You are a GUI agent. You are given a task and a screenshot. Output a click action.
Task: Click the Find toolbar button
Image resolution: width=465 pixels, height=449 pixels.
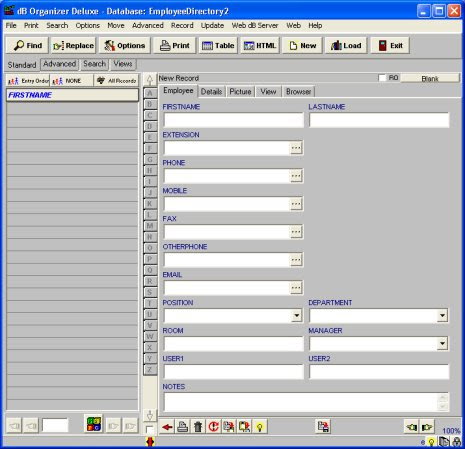tap(27, 45)
